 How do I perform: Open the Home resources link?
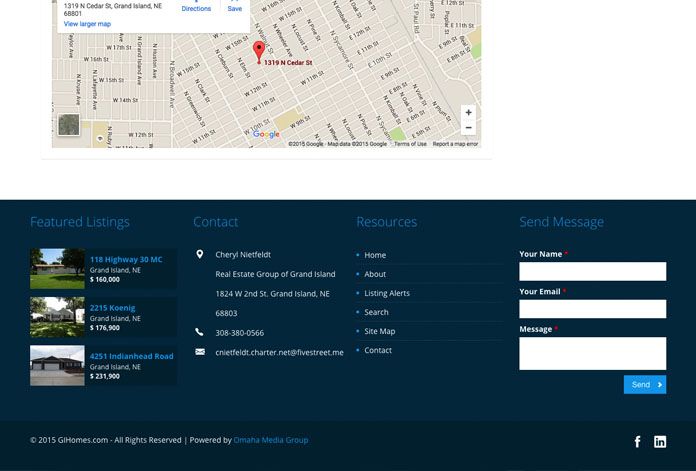click(x=375, y=255)
